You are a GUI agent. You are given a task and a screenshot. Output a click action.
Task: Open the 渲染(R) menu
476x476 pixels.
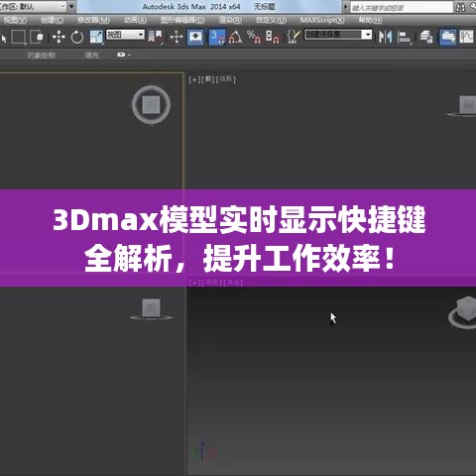pos(230,20)
